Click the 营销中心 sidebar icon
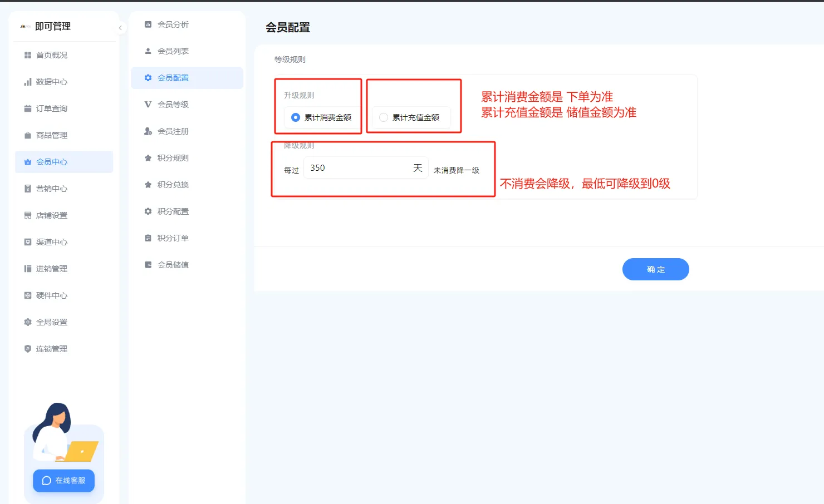This screenshot has width=824, height=504. (x=28, y=189)
